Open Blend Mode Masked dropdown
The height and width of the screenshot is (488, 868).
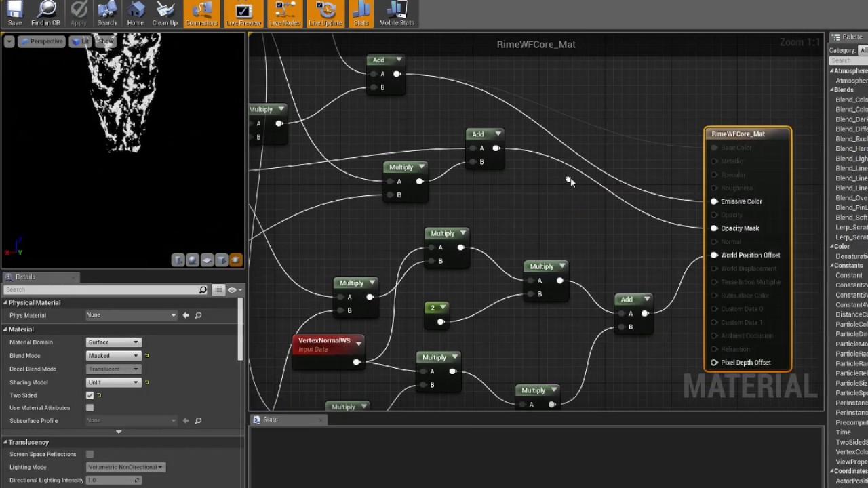113,355
